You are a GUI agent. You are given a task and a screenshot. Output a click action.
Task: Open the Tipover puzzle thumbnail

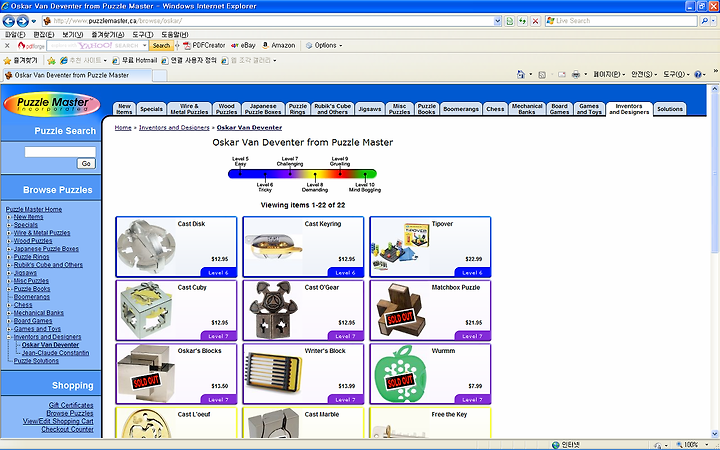click(400, 246)
